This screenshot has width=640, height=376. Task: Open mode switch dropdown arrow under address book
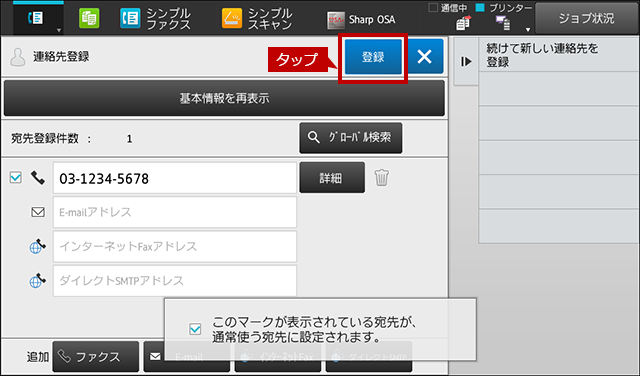coord(59,30)
